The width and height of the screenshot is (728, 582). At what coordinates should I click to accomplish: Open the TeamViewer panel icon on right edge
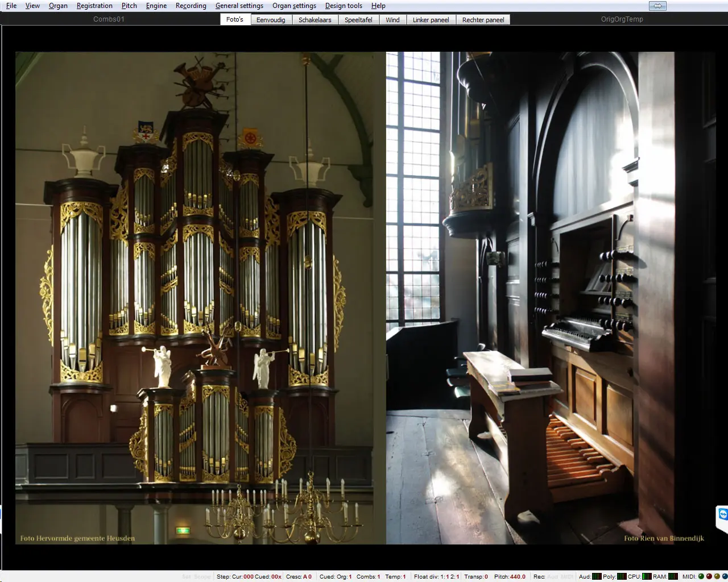click(722, 515)
